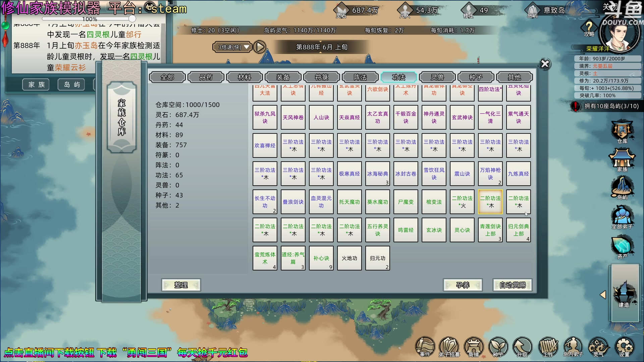Open the 资产 assets crystal icon
Image resolution: width=644 pixels, height=362 pixels.
[622, 247]
